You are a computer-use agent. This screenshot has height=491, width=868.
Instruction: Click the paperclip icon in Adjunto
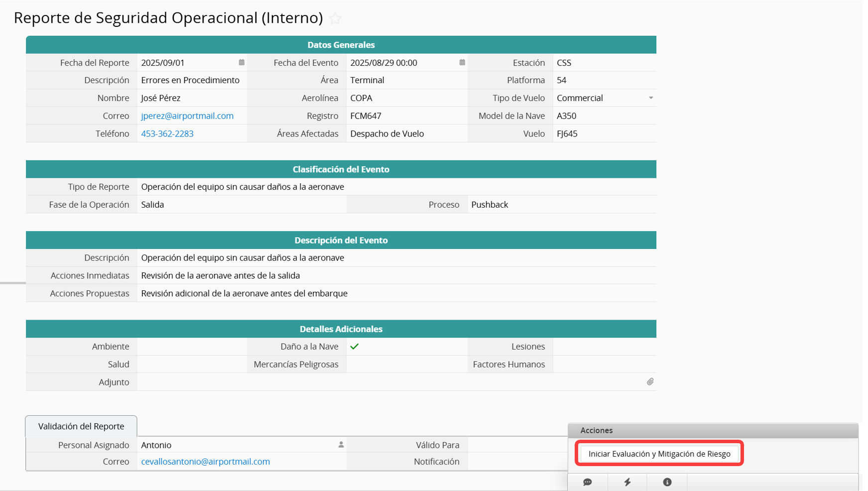point(650,382)
